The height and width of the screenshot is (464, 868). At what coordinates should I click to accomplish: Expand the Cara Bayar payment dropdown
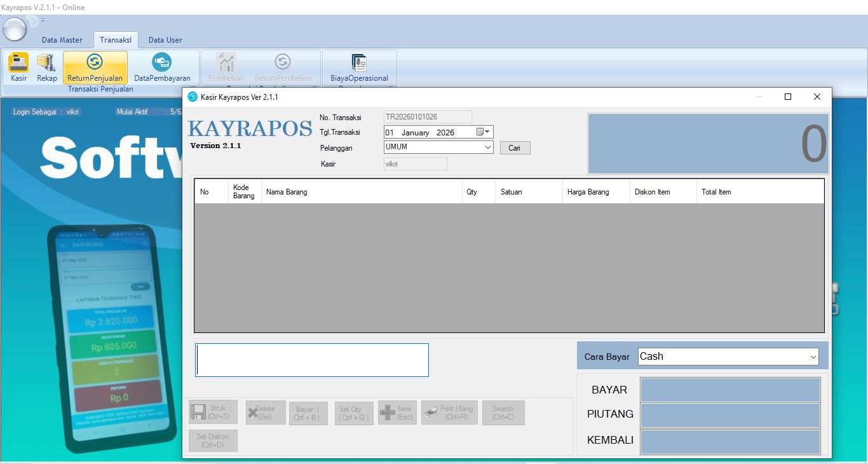(813, 357)
